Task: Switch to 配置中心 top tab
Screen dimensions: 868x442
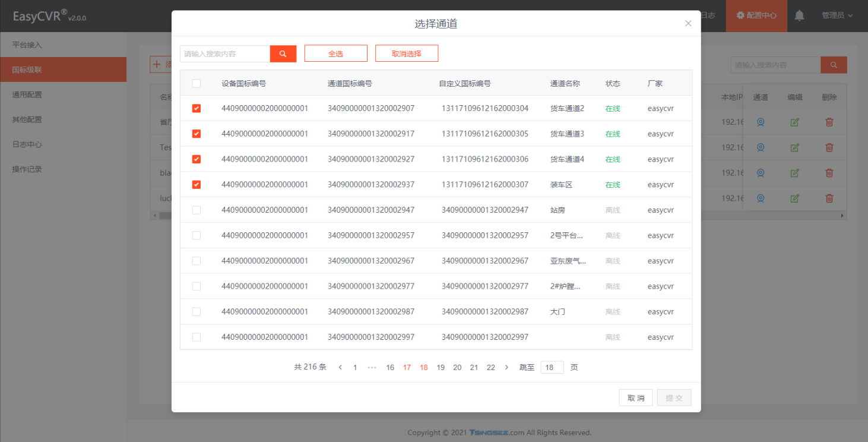Action: (756, 15)
